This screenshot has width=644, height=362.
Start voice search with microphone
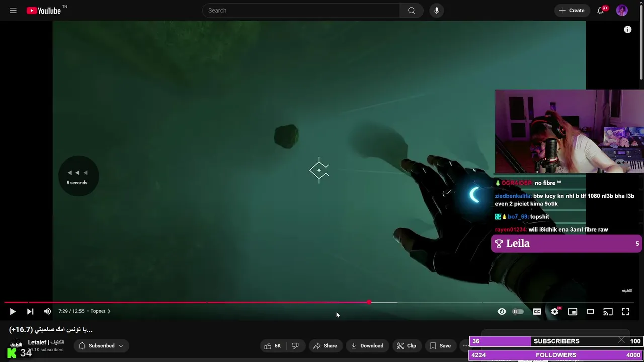pyautogui.click(x=436, y=10)
